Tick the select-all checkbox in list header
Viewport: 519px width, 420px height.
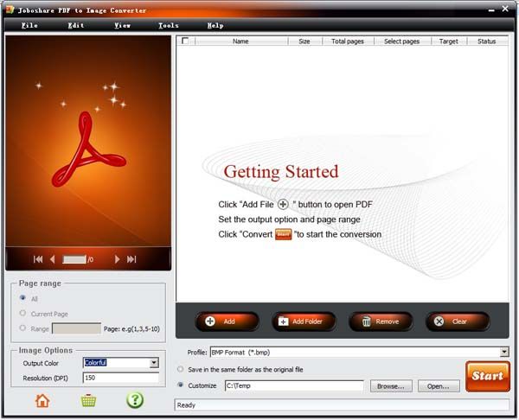click(185, 41)
